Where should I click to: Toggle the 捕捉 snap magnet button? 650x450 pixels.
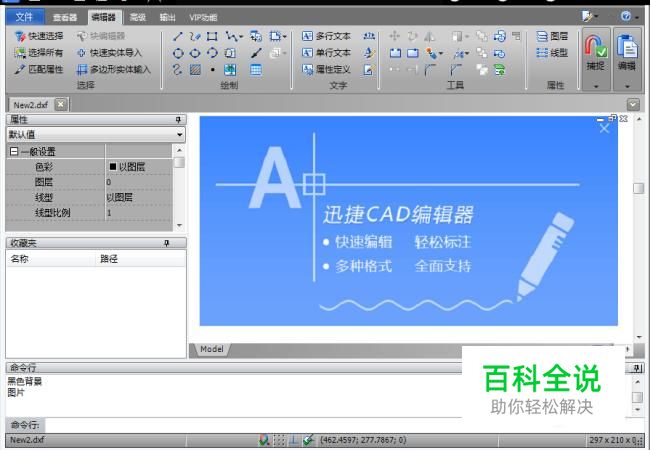pos(596,53)
